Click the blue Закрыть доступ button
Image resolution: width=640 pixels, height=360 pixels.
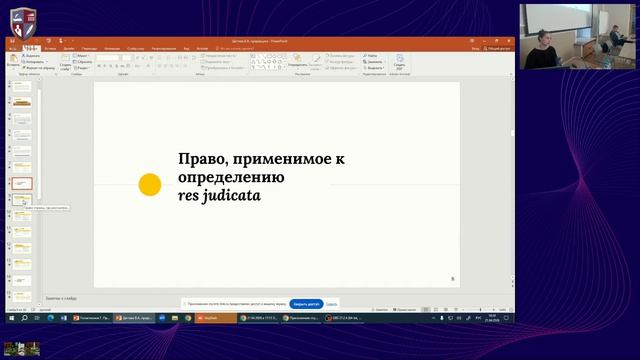pyautogui.click(x=306, y=304)
